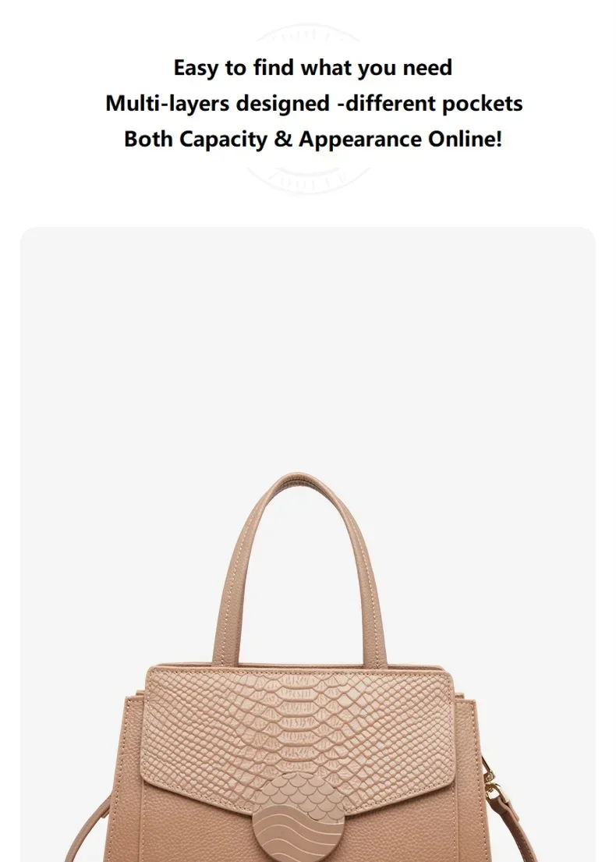Click the left side gusset of the bag
This screenshot has width=616, height=862.
133,770
